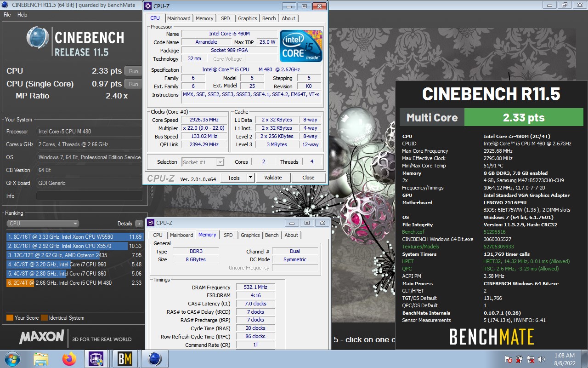Screen dimensions: 588x368
Task: Click HPET entry in BenchMate panel
Action: coord(408,261)
